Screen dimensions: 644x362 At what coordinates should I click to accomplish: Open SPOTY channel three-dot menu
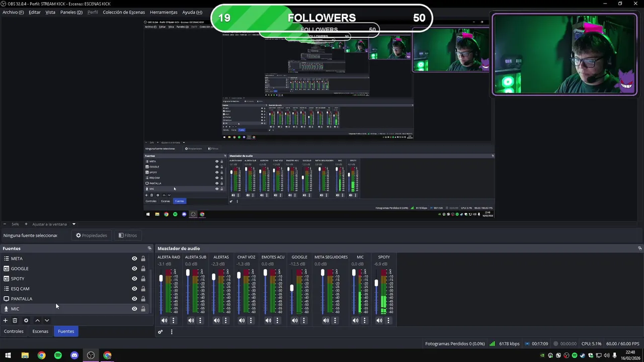(x=388, y=320)
